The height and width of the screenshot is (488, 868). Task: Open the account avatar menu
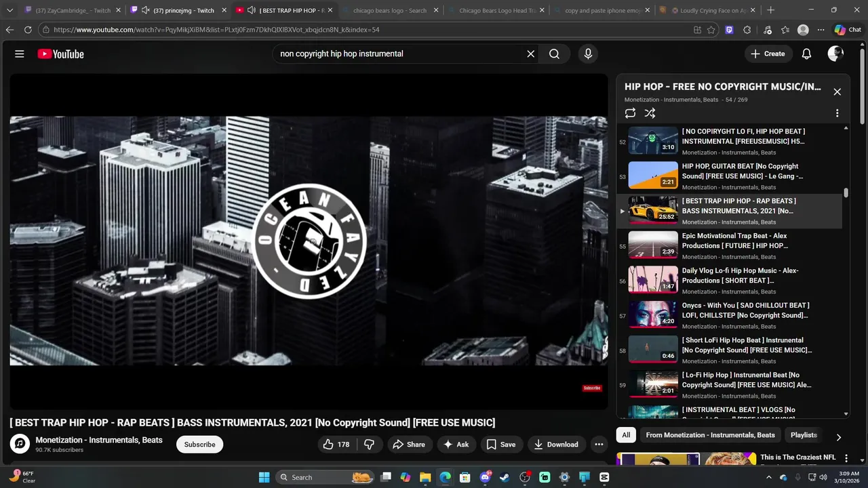point(835,54)
